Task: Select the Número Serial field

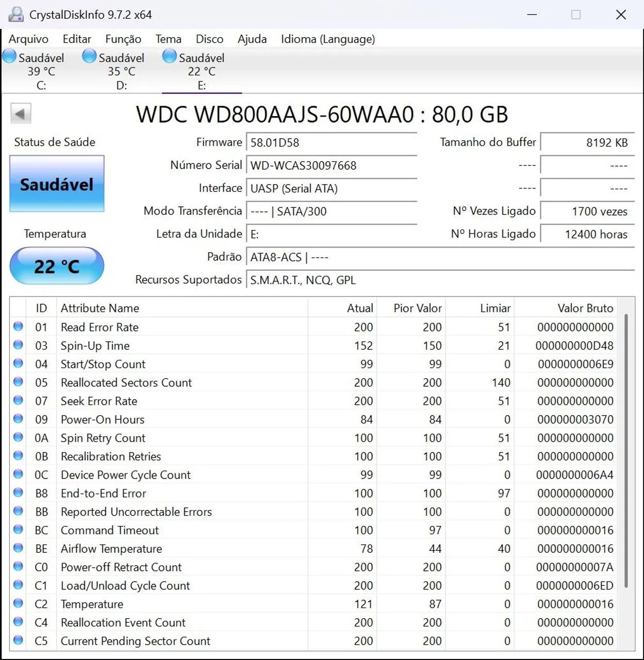Action: (332, 166)
